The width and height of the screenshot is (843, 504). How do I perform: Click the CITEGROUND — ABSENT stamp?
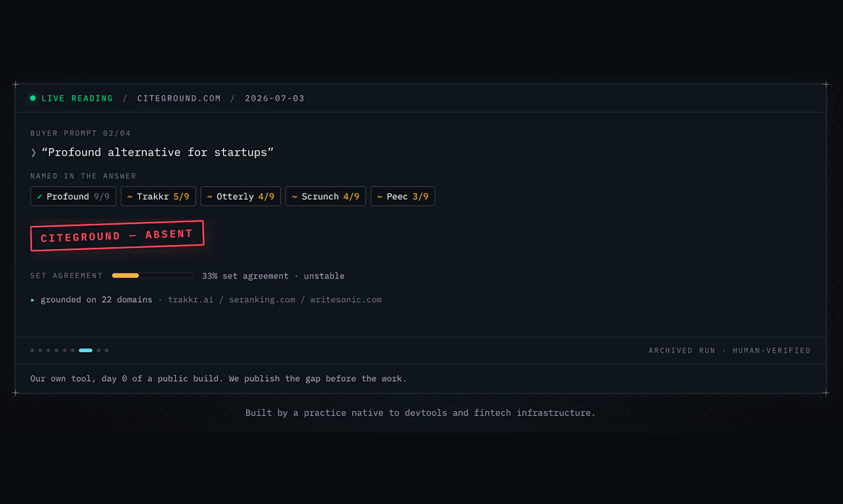pos(117,236)
